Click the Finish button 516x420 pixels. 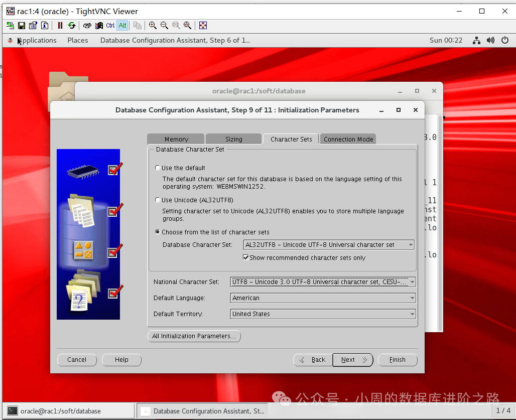pos(398,359)
